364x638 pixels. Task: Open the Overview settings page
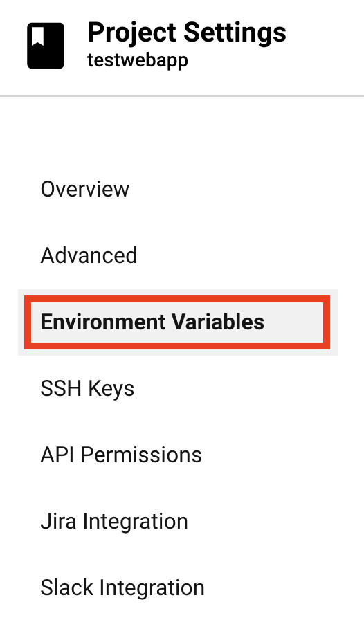(x=84, y=189)
